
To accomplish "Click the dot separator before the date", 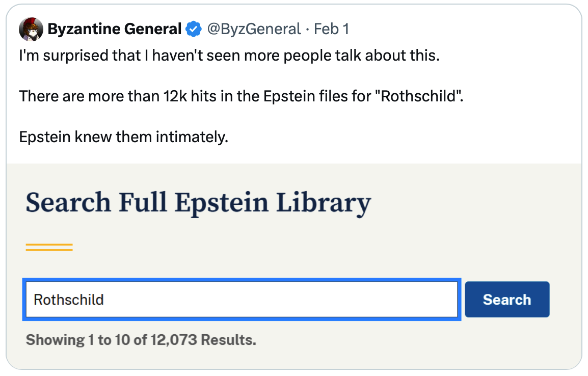I will point(308,29).
